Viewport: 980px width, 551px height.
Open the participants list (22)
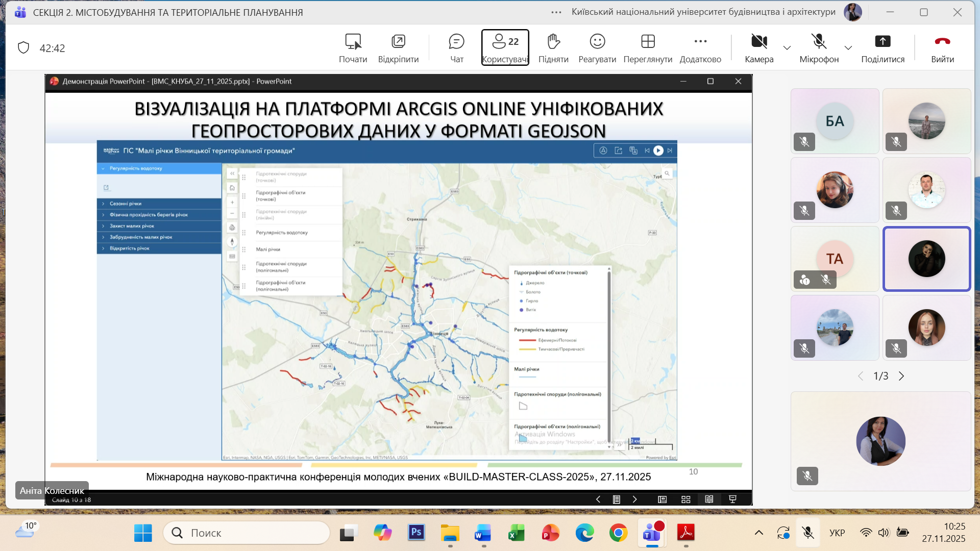505,48
